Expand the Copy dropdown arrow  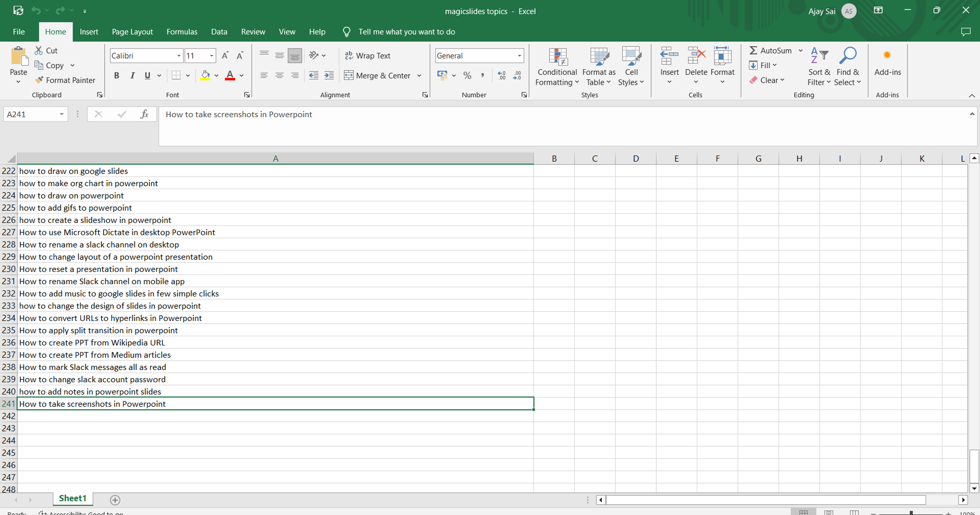(73, 65)
